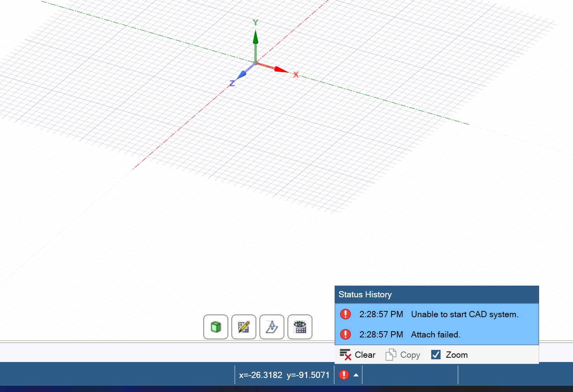Image resolution: width=573 pixels, height=392 pixels.
Task: Select the "Attach failed." message
Action: coord(437,334)
